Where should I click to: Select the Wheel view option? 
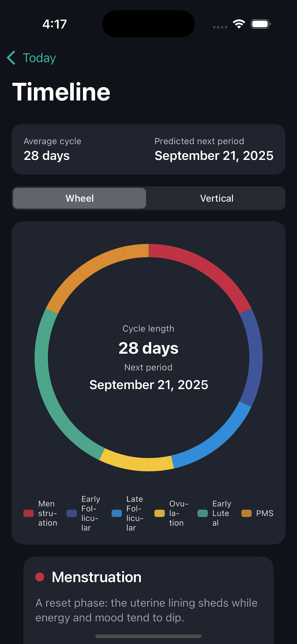[79, 198]
